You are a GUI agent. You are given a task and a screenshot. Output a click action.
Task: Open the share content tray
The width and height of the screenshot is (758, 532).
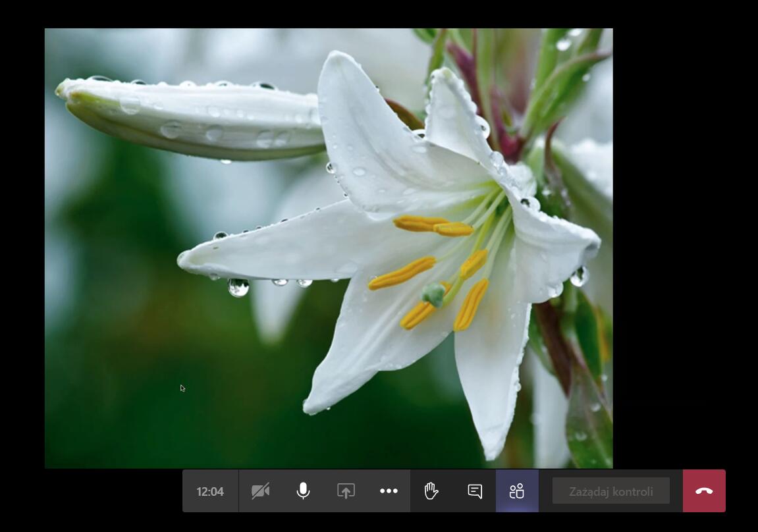346,491
